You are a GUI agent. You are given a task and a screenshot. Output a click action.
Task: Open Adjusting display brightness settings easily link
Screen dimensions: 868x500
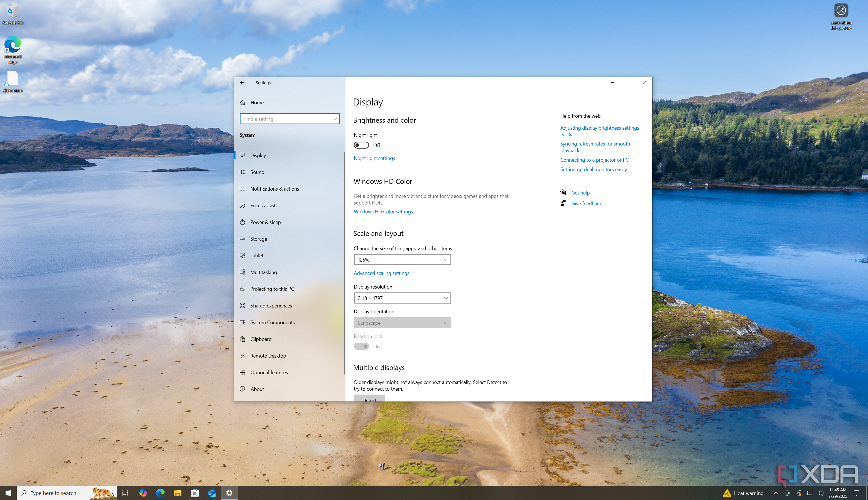click(x=599, y=131)
